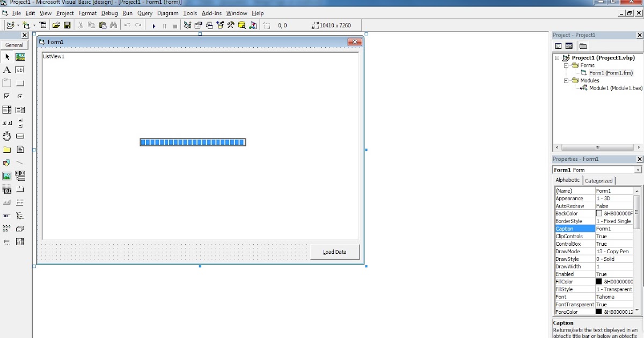Screen dimensions: 644x338
Task: Select the Label control from the toolbox
Action: click(8, 69)
